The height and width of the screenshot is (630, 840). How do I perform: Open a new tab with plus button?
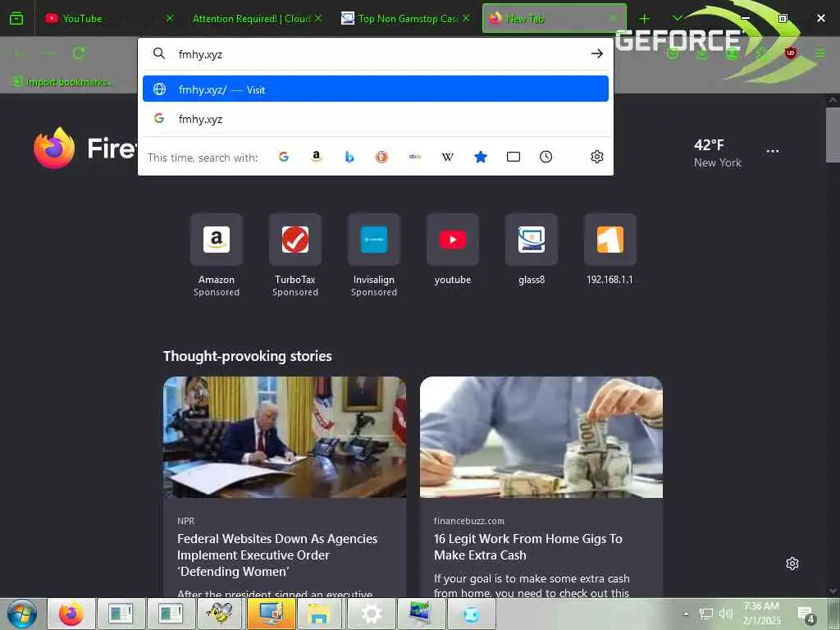click(x=644, y=19)
